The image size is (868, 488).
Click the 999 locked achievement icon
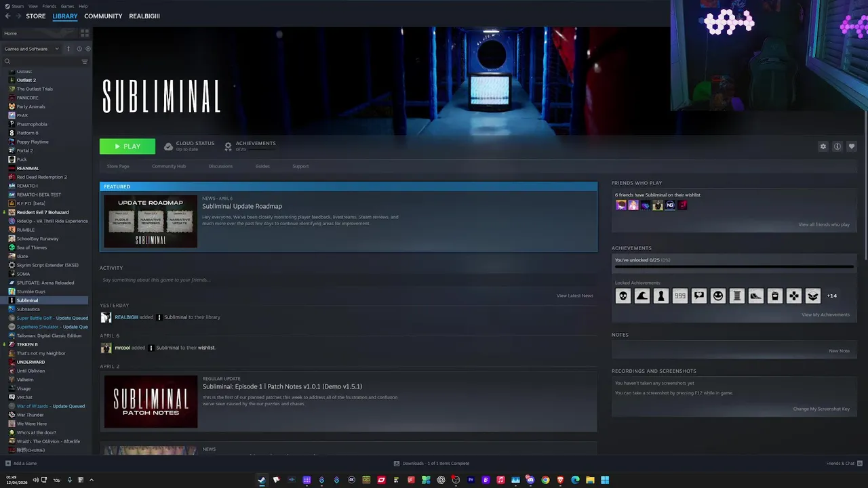tap(680, 296)
